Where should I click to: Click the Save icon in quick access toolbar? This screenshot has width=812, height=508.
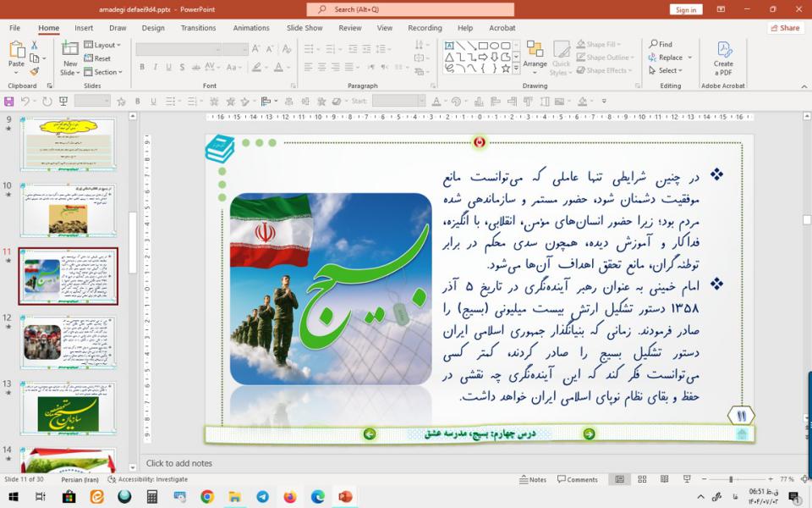pyautogui.click(x=9, y=101)
